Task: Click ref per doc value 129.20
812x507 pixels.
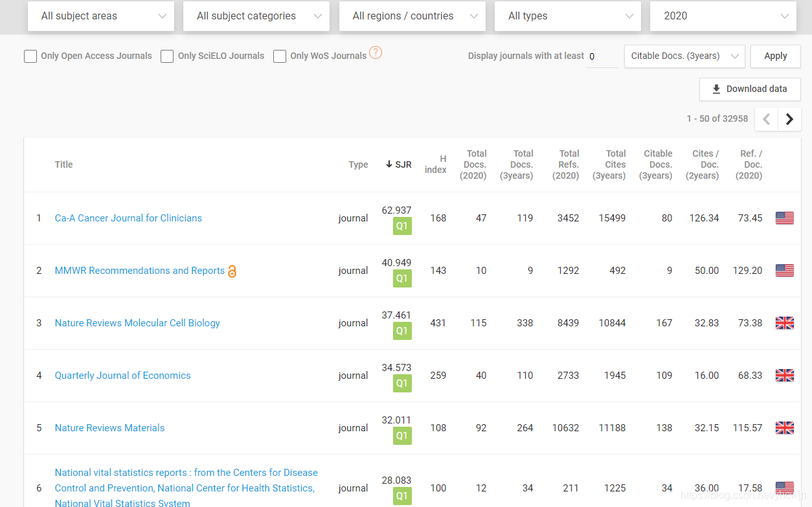Action: [x=747, y=271]
